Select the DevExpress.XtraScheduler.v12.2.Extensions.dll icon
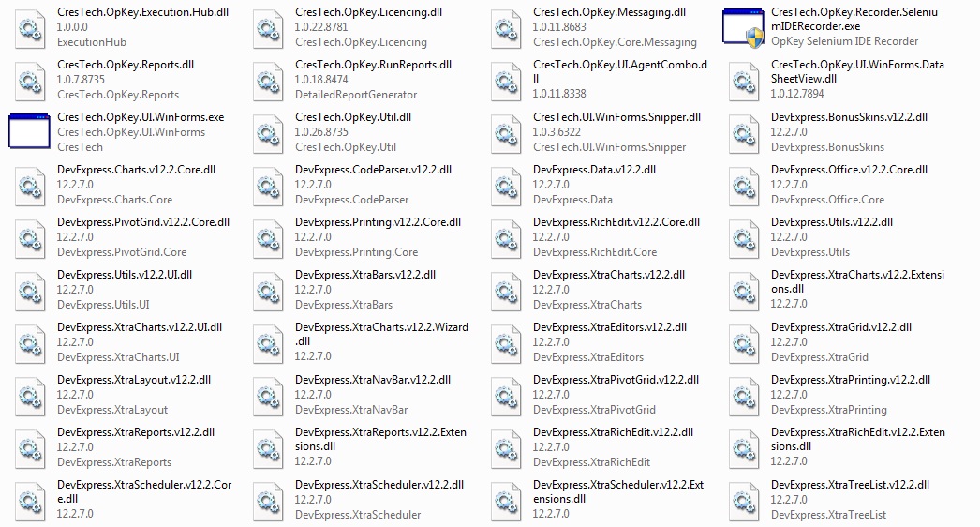 (506, 502)
